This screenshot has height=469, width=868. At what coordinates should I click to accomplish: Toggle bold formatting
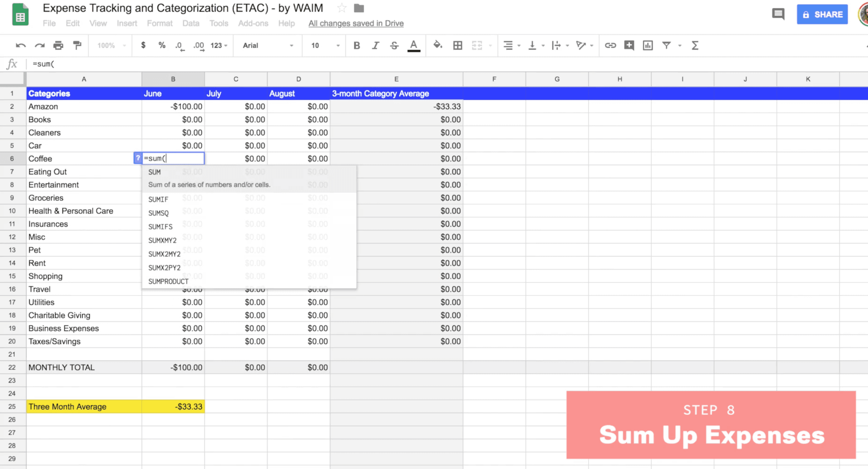pyautogui.click(x=357, y=46)
